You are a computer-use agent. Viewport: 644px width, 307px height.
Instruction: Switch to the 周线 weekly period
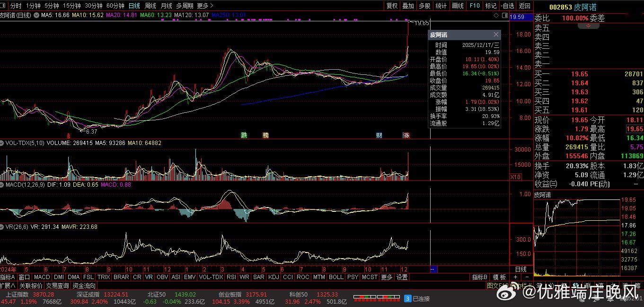150,6
